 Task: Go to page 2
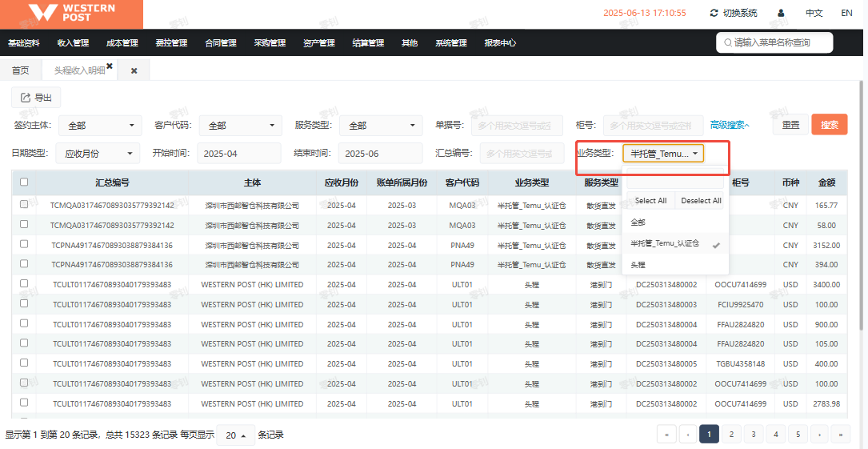tap(731, 435)
